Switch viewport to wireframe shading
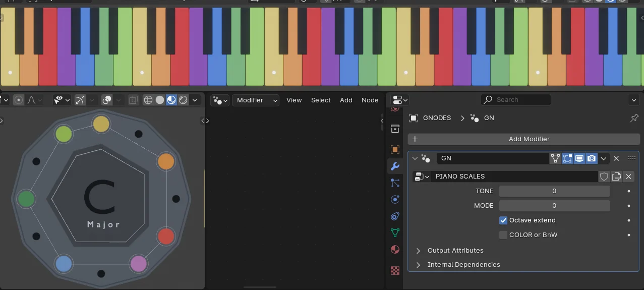The height and width of the screenshot is (290, 644). coord(148,100)
